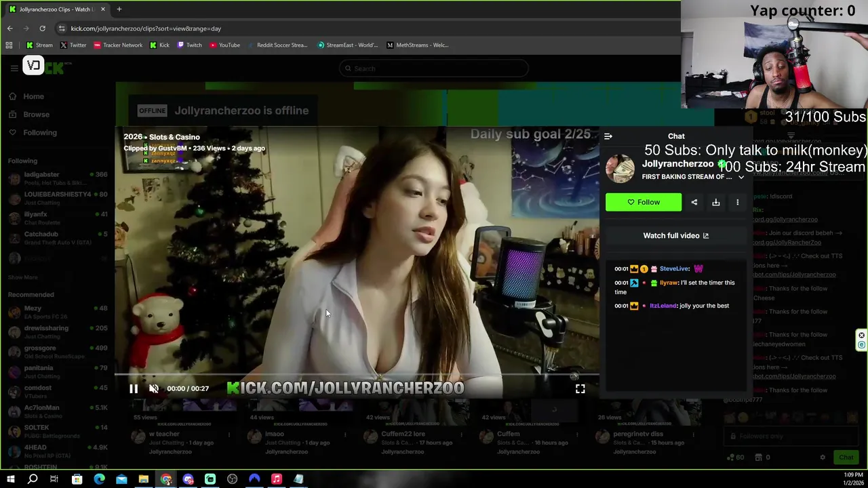Image resolution: width=868 pixels, height=488 pixels.
Task: Open SOLTEK in the Recommended list
Action: (58, 431)
